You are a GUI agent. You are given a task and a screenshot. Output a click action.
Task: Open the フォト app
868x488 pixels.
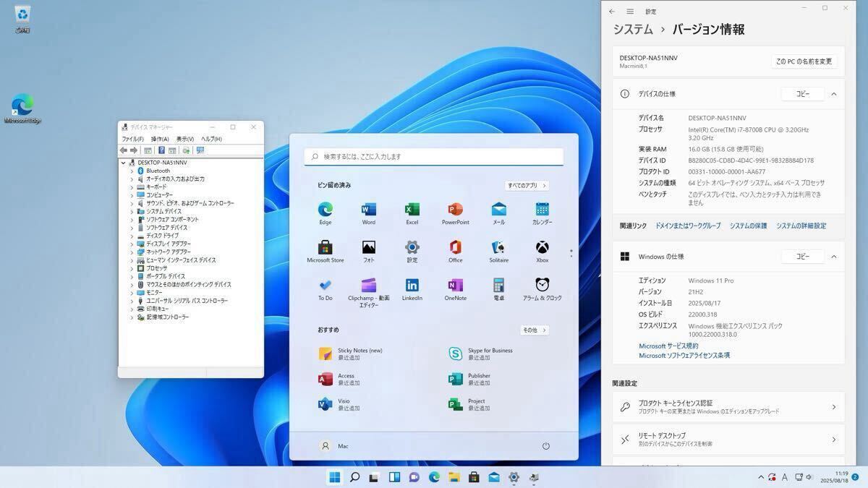pyautogui.click(x=369, y=247)
